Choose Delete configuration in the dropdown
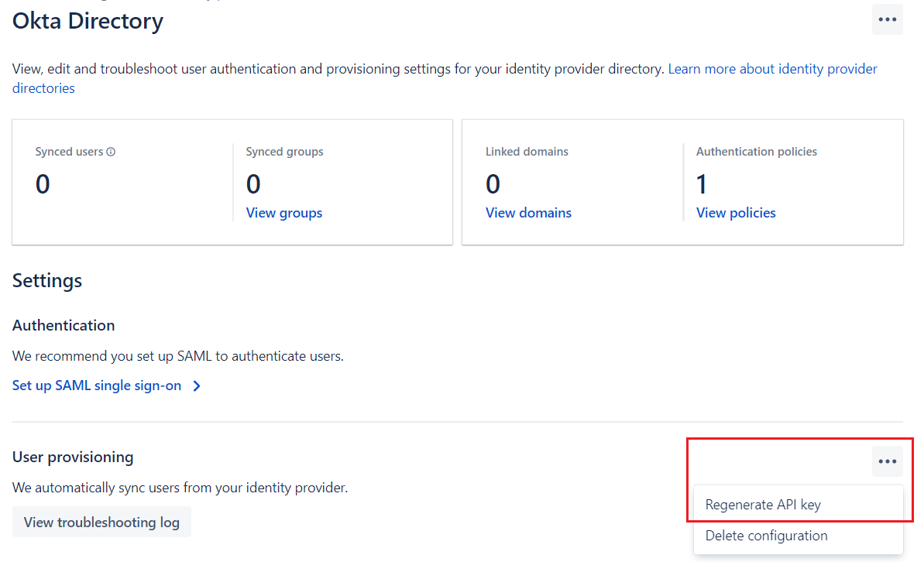This screenshot has width=924, height=562. pyautogui.click(x=766, y=536)
